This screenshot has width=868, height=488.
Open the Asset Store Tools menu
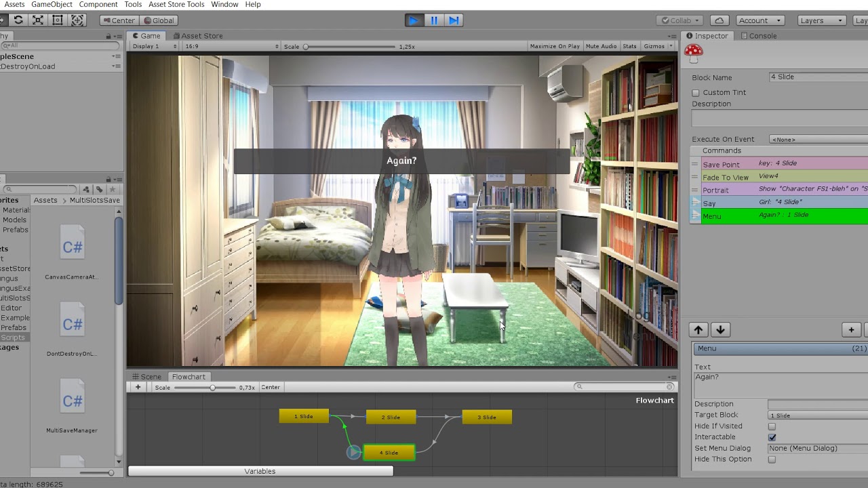click(176, 5)
